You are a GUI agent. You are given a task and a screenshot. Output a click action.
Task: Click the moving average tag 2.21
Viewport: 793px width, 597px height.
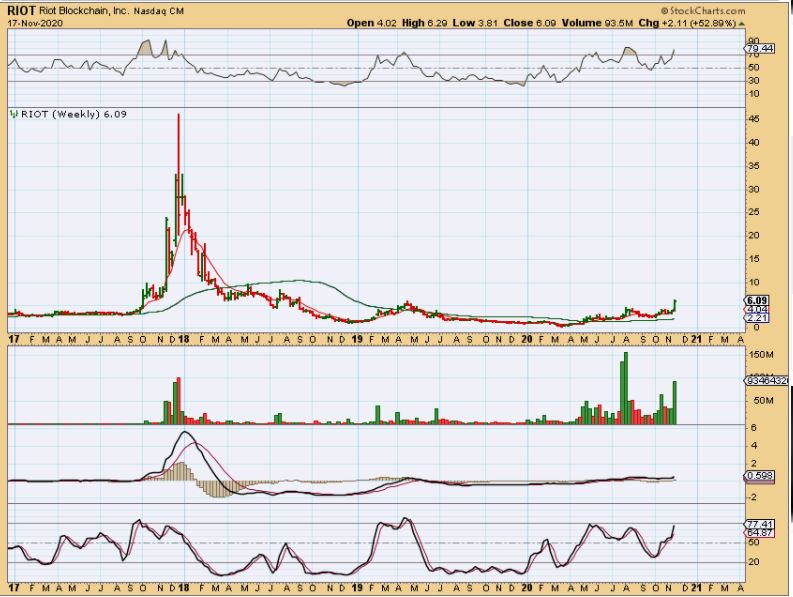click(x=758, y=318)
